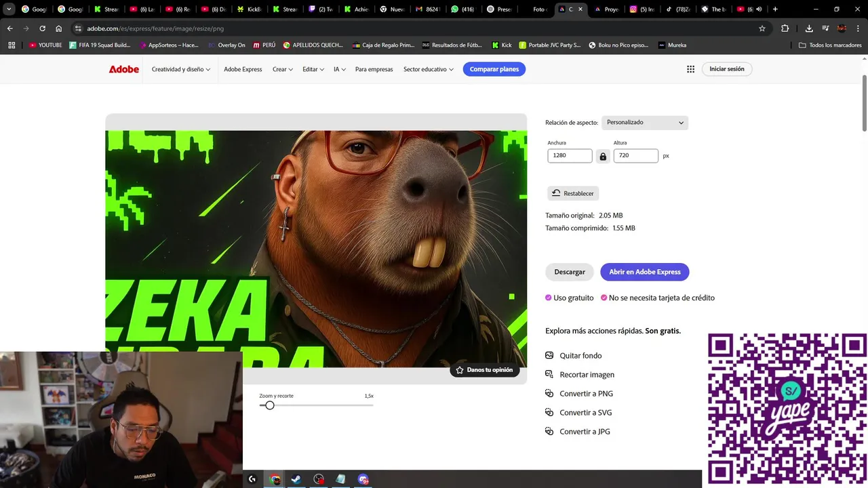Click the Convertir a JPG icon
Viewport: 868px width, 488px height.
tap(549, 431)
